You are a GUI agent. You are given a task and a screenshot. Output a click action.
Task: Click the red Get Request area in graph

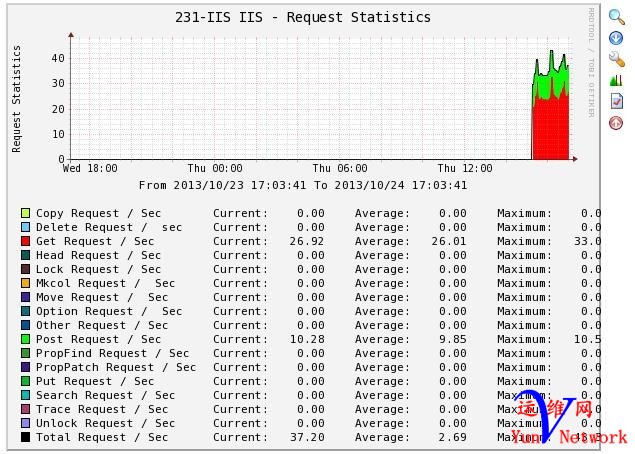(x=551, y=130)
